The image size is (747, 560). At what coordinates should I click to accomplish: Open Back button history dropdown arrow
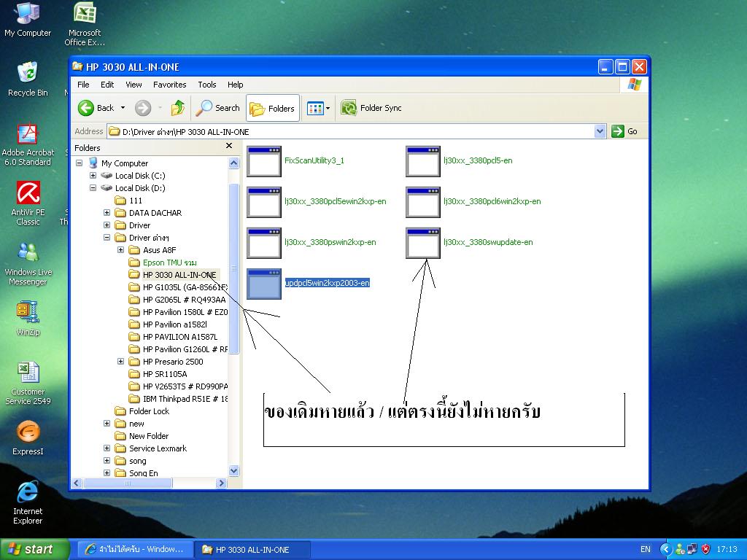coord(123,108)
